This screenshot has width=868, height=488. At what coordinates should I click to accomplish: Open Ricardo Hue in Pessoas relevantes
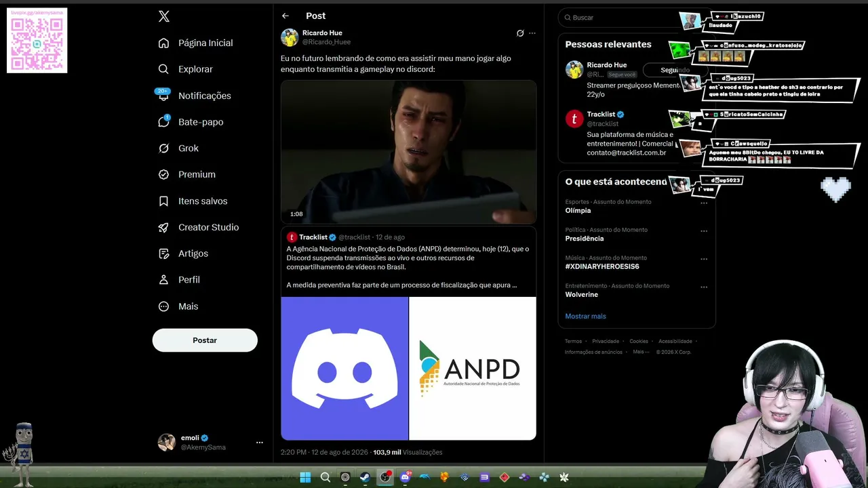coord(607,65)
